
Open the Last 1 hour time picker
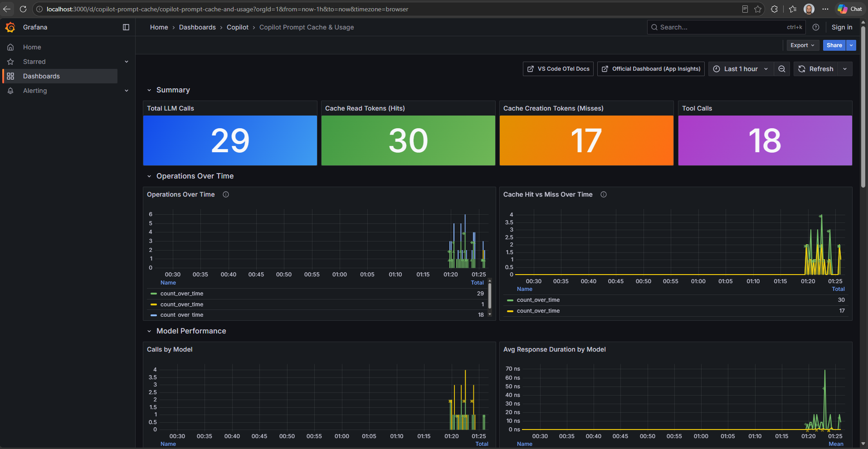(741, 69)
